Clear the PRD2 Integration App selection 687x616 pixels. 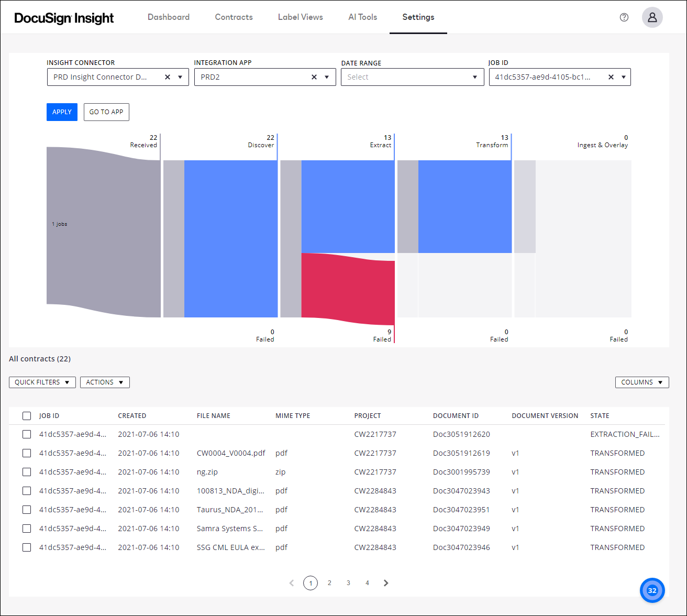pyautogui.click(x=314, y=77)
